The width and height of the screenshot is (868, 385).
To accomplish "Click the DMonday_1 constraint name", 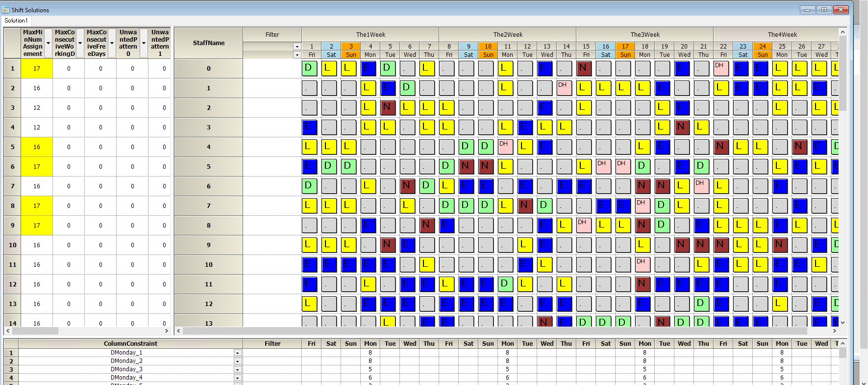I will 126,353.
